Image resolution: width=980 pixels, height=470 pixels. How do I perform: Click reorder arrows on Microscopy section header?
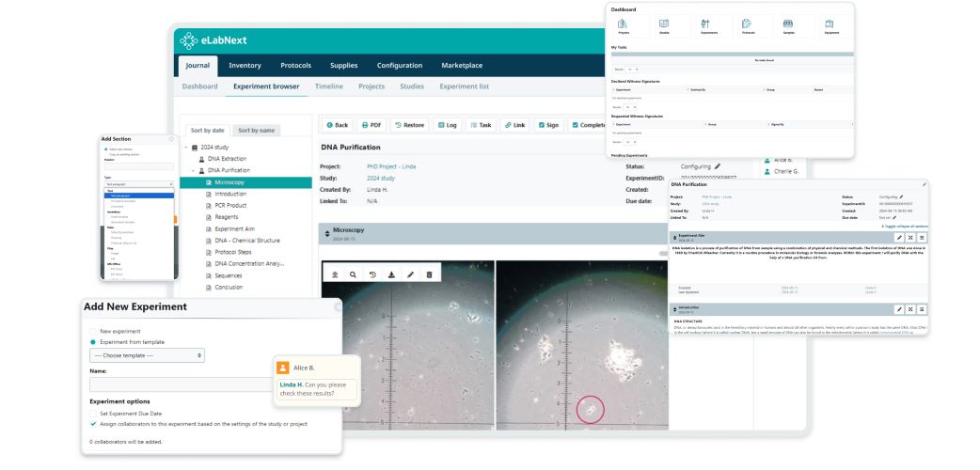pyautogui.click(x=327, y=234)
